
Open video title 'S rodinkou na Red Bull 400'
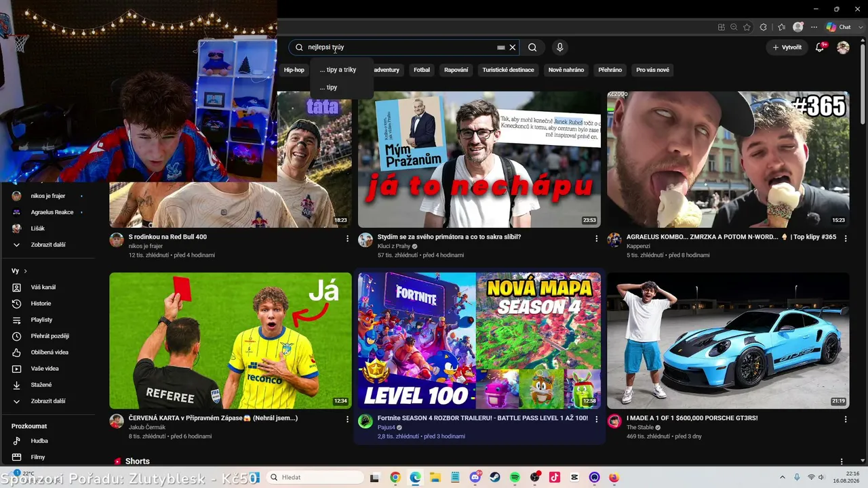(167, 237)
